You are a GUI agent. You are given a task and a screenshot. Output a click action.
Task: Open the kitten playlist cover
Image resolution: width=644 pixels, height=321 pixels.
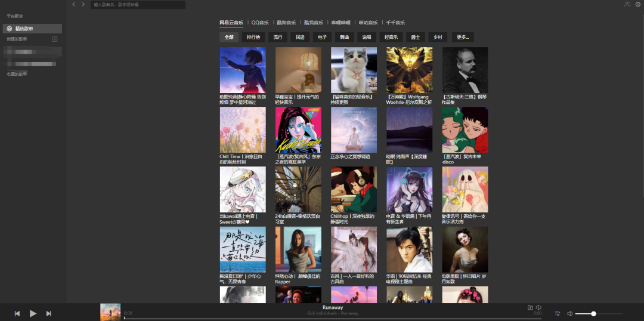[354, 70]
